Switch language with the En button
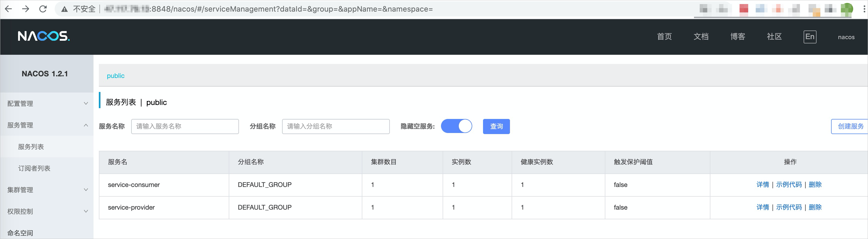 pyautogui.click(x=810, y=36)
